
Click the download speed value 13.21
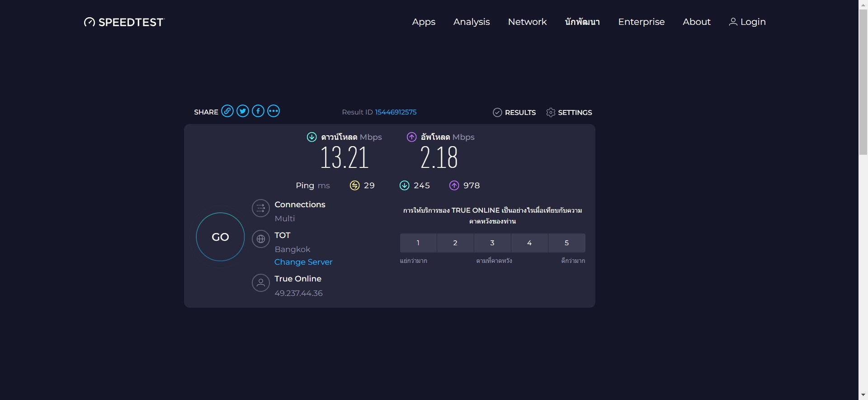click(x=344, y=158)
